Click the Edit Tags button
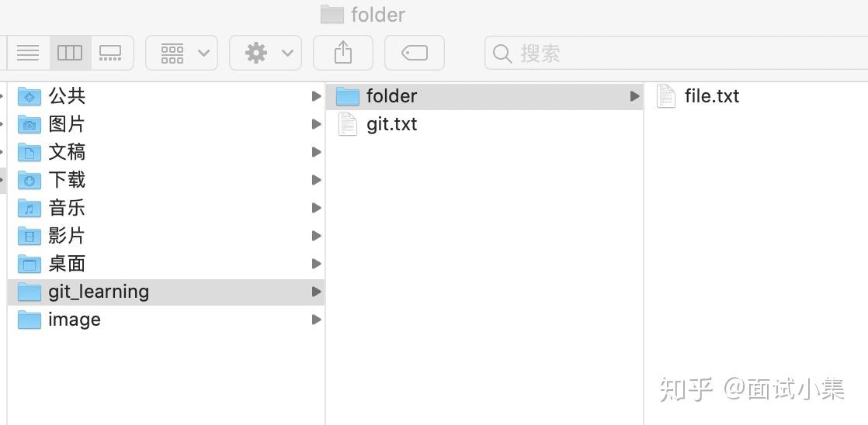Viewport: 868px width, 425px height. (415, 53)
